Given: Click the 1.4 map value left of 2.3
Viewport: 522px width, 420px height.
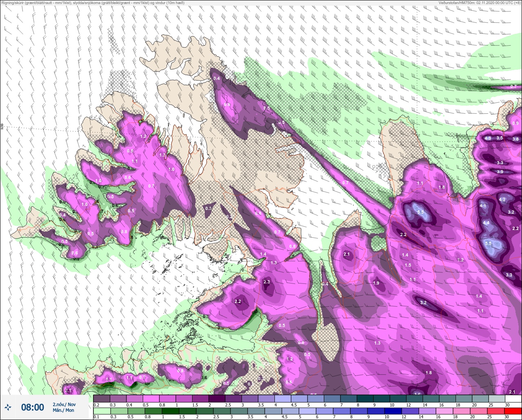Looking at the screenshot, I should pos(263,254).
